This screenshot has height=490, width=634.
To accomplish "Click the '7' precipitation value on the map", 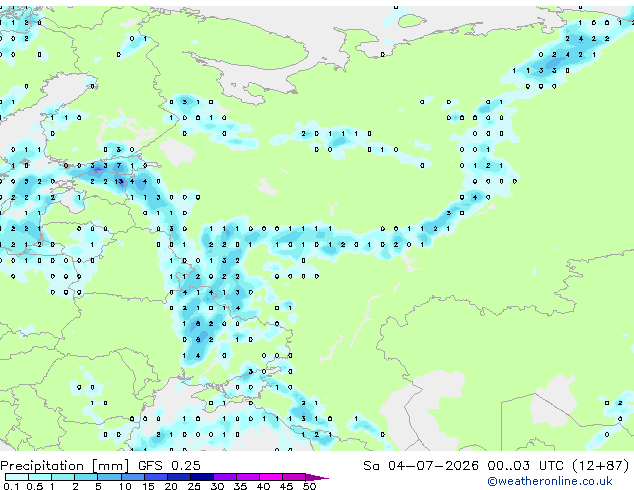I will pos(119,165).
